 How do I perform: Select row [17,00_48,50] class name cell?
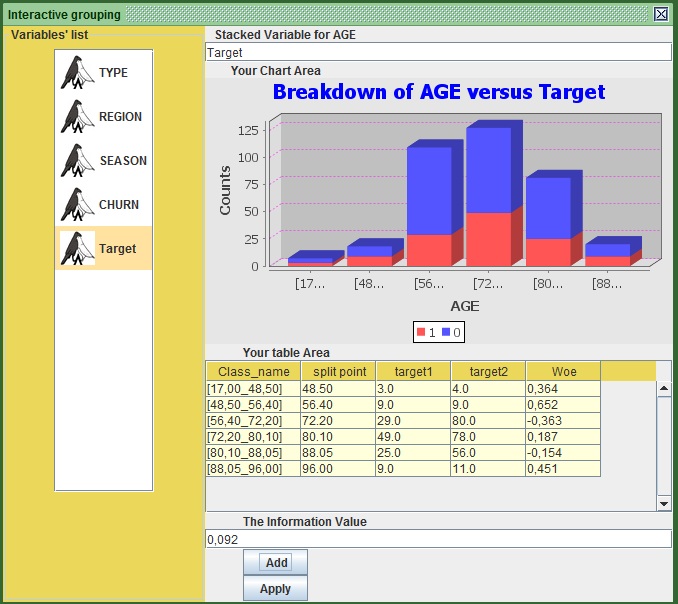(x=253, y=389)
